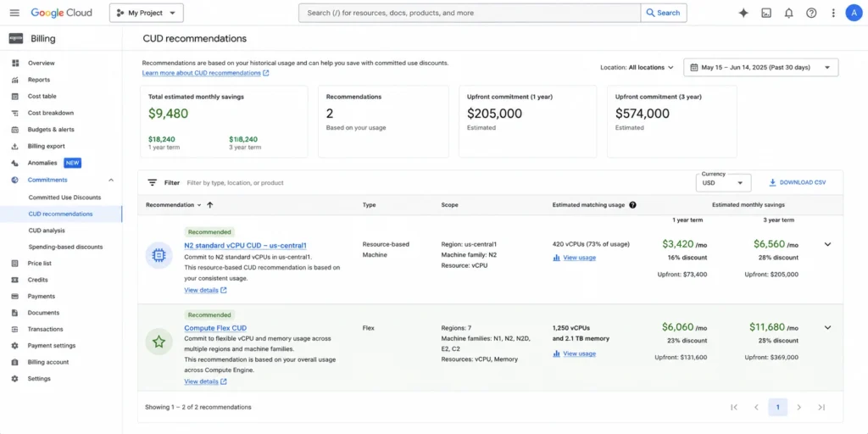Viewport: 868px width, 434px height.
Task: Click the Billing export icon
Action: tap(15, 146)
